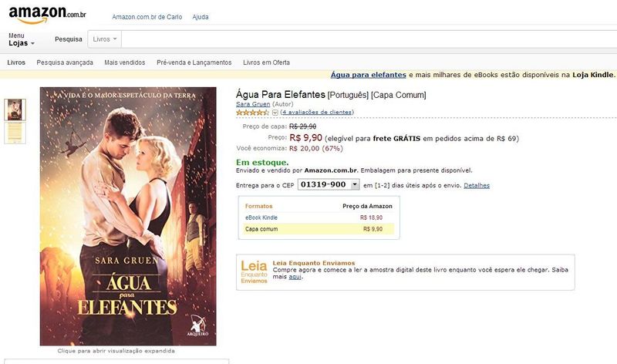Select the second page preview thumbnail
Screen dimensions: 617x364
pyautogui.click(x=15, y=133)
